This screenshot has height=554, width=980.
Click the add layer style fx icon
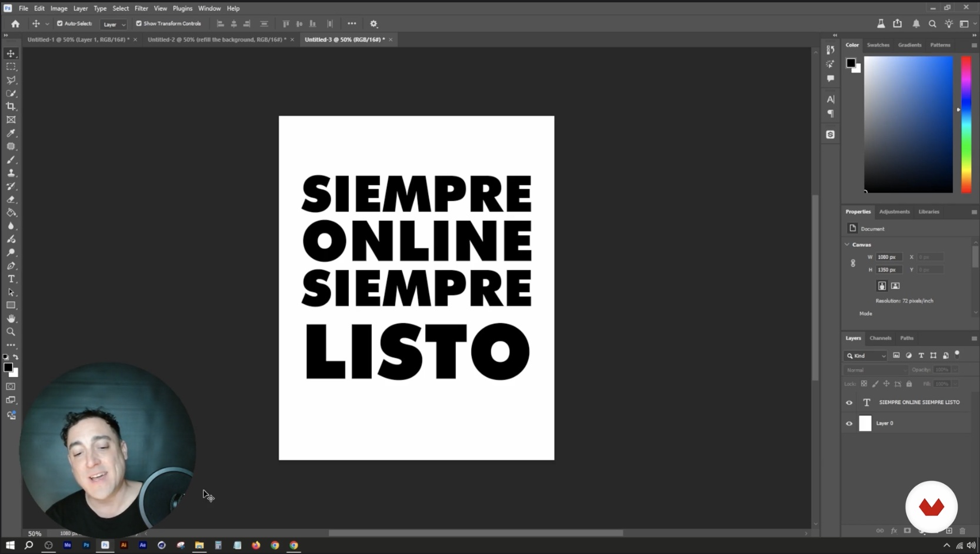894,530
